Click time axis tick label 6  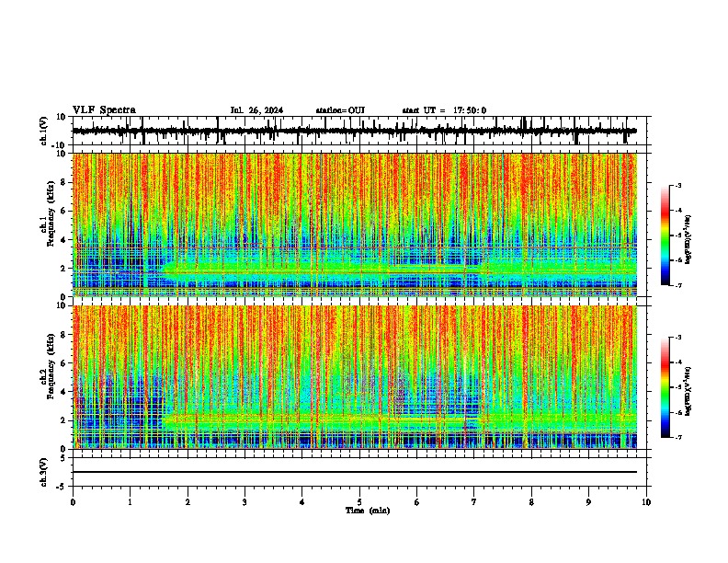[x=416, y=502]
